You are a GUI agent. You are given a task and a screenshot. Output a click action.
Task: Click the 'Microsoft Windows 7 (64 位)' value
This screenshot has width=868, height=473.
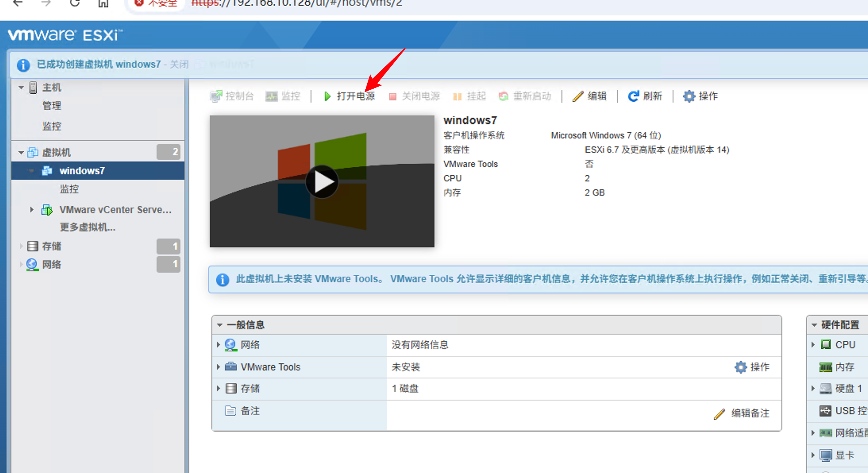tap(606, 136)
